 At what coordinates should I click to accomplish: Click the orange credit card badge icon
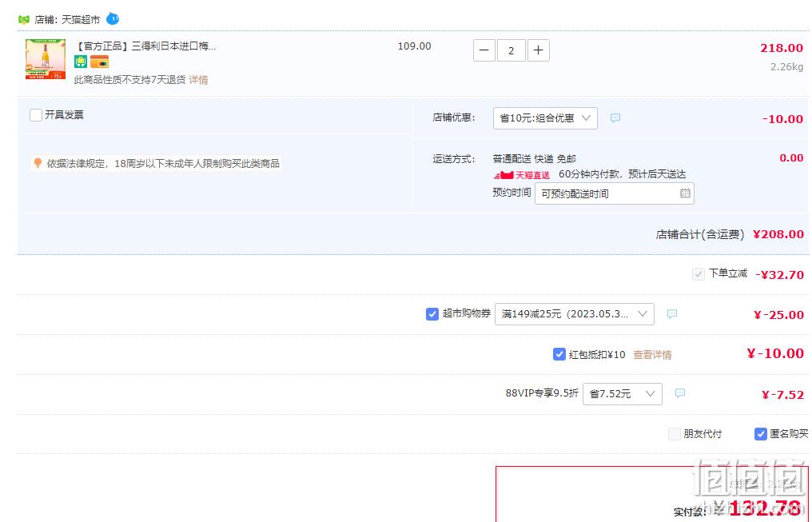(99, 62)
